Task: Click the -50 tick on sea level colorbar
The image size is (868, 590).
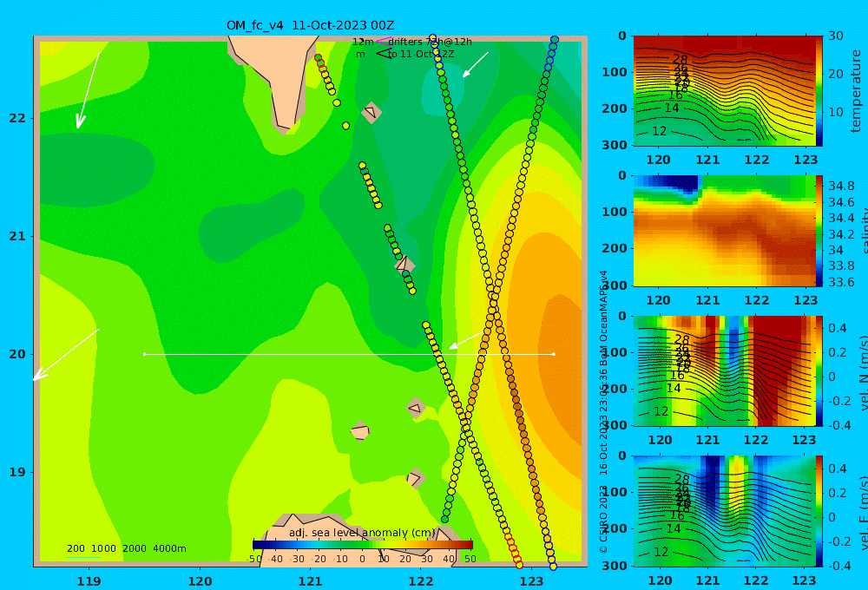Action: [x=255, y=559]
